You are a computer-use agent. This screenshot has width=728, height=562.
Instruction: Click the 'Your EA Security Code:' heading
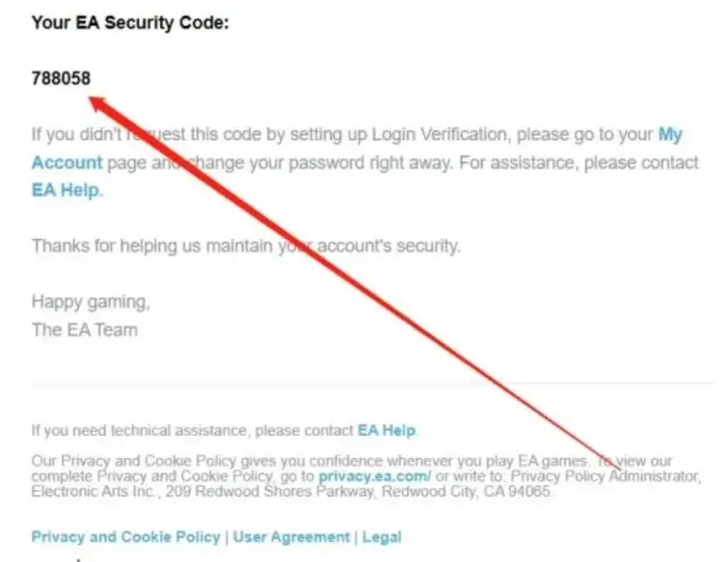point(130,22)
